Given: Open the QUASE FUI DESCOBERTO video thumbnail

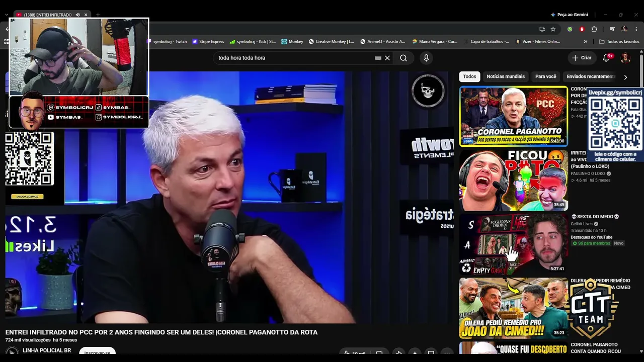Looking at the screenshot, I should [514, 348].
